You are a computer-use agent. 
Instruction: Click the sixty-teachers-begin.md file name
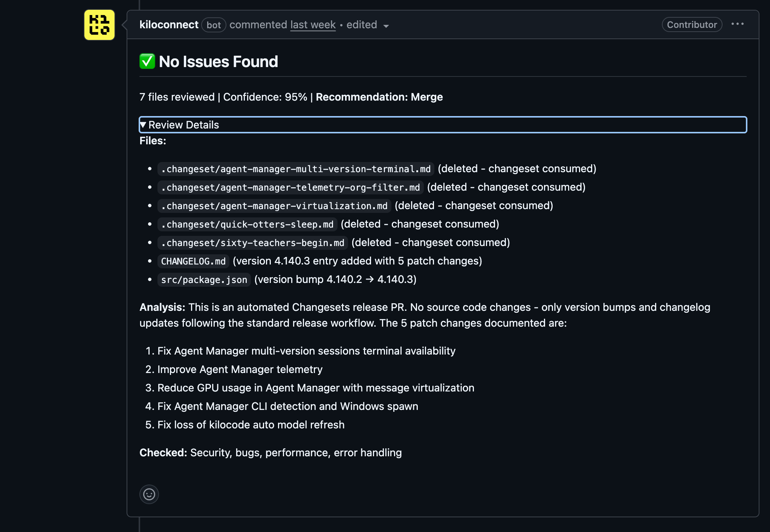coord(253,243)
